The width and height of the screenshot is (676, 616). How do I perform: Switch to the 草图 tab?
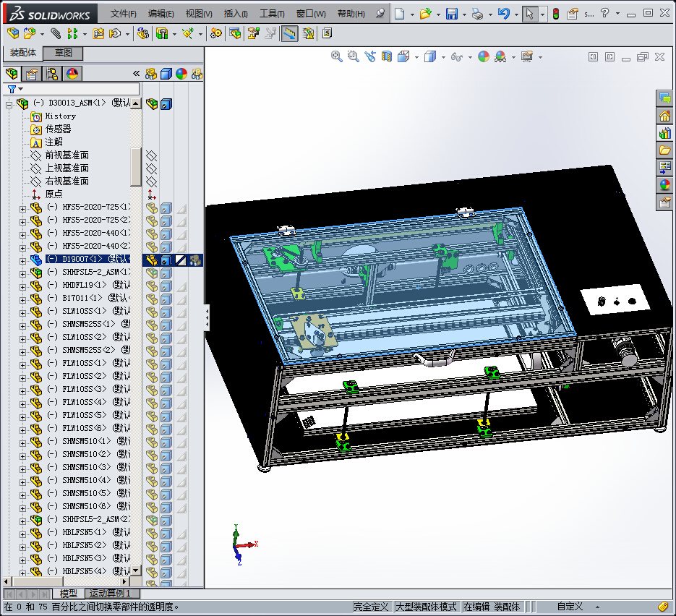point(64,53)
